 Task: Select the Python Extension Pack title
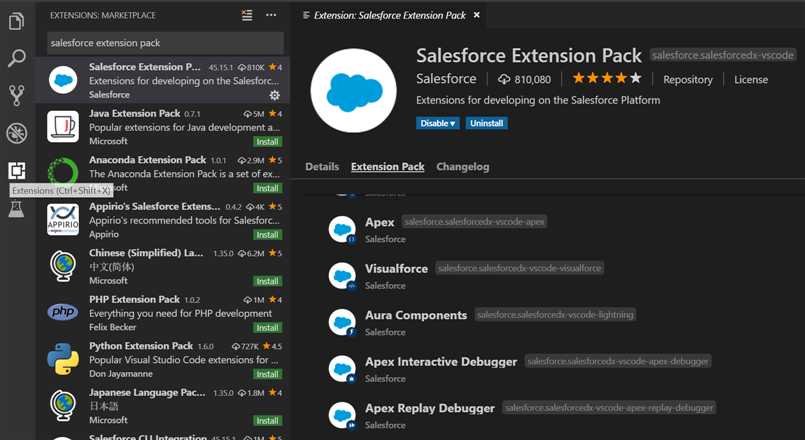141,346
